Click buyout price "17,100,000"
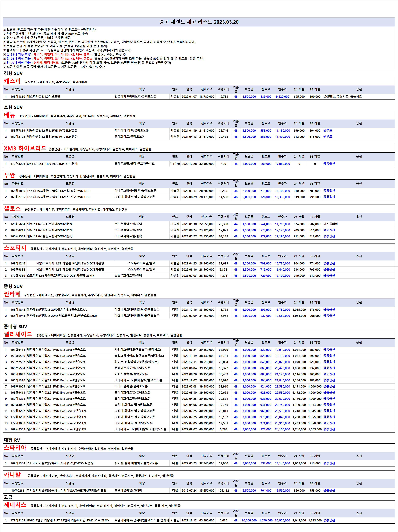The height and width of the screenshot is (532, 398). coord(282,276)
